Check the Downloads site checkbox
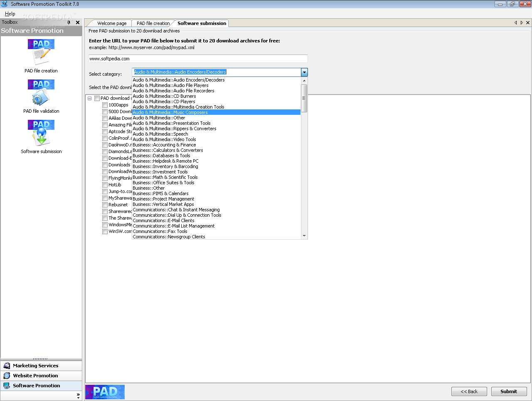The image size is (532, 401). 105,165
